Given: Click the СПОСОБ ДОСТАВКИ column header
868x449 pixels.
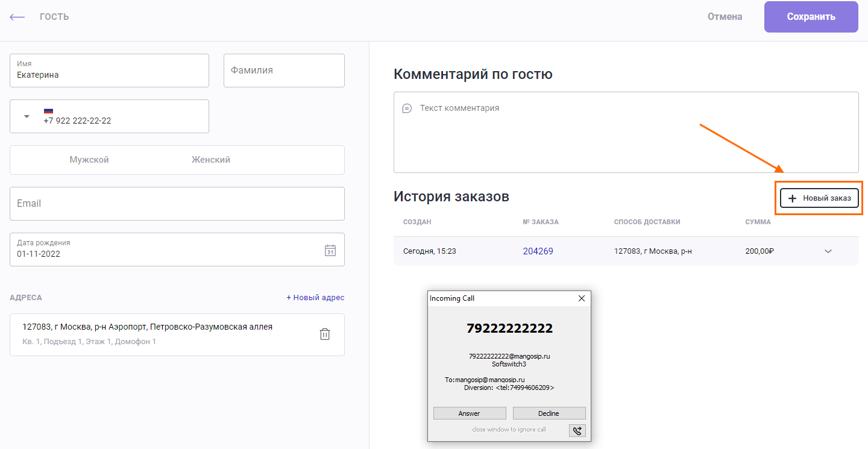Looking at the screenshot, I should [647, 222].
